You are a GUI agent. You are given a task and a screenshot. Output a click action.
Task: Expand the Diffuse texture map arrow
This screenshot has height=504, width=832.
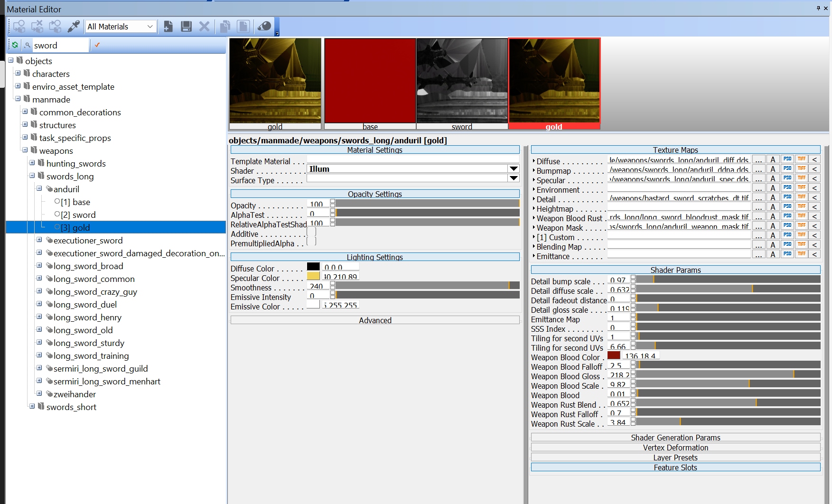coord(534,161)
